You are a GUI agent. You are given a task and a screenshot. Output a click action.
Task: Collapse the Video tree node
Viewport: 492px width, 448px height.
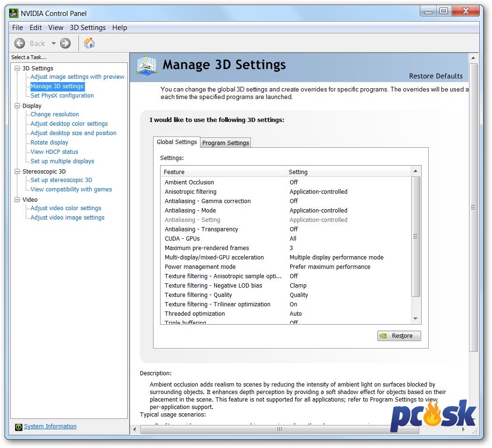[17, 200]
